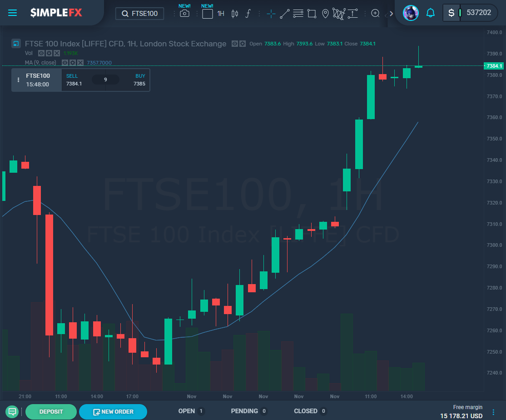Open the three-dot menu in FTSE100 trade widget
The height and width of the screenshot is (420, 506).
click(18, 80)
